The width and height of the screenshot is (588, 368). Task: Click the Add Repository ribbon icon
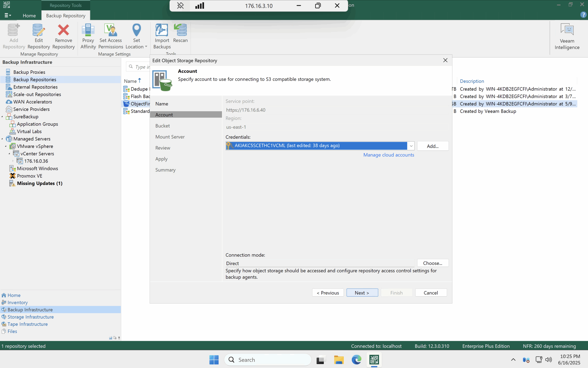(x=14, y=37)
